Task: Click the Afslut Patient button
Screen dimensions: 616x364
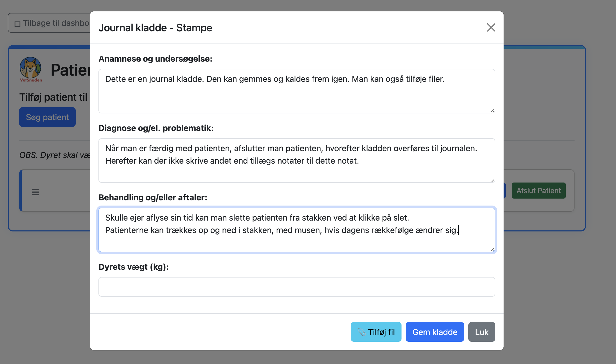Action: click(x=538, y=190)
